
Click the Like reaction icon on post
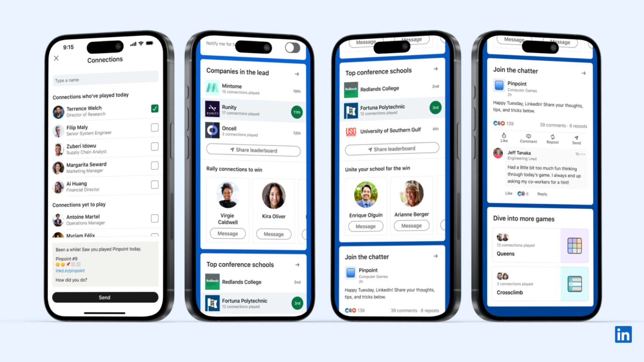coord(504,136)
